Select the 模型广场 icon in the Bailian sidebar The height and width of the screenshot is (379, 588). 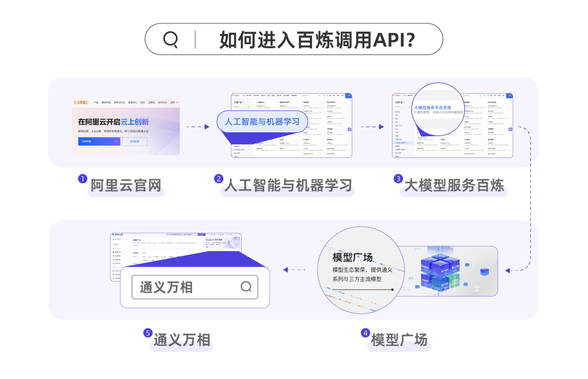click(113, 253)
